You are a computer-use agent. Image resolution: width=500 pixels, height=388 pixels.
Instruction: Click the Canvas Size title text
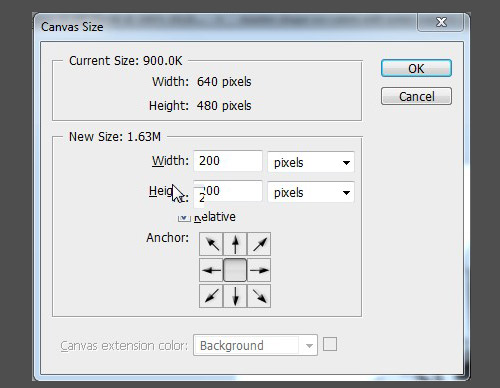pyautogui.click(x=72, y=27)
